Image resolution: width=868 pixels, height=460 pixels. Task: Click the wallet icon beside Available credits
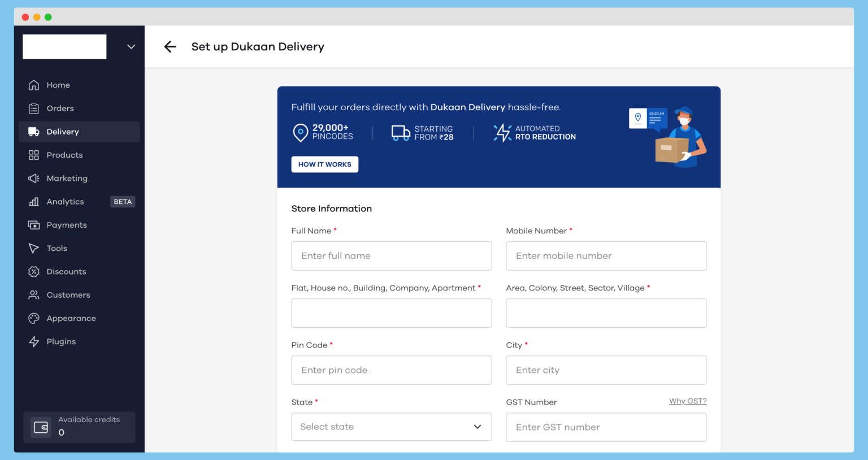tap(41, 427)
